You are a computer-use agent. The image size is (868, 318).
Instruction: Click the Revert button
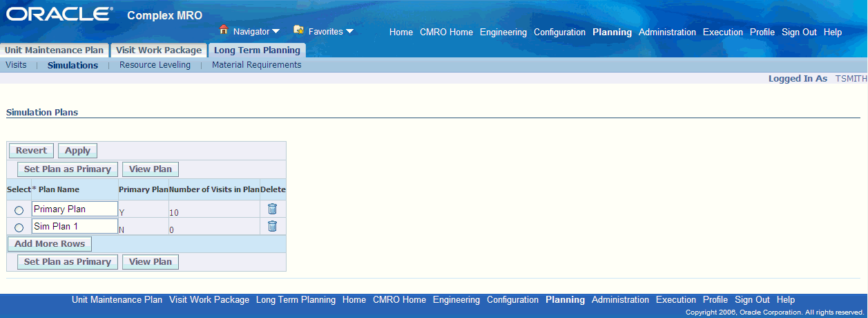tap(32, 151)
